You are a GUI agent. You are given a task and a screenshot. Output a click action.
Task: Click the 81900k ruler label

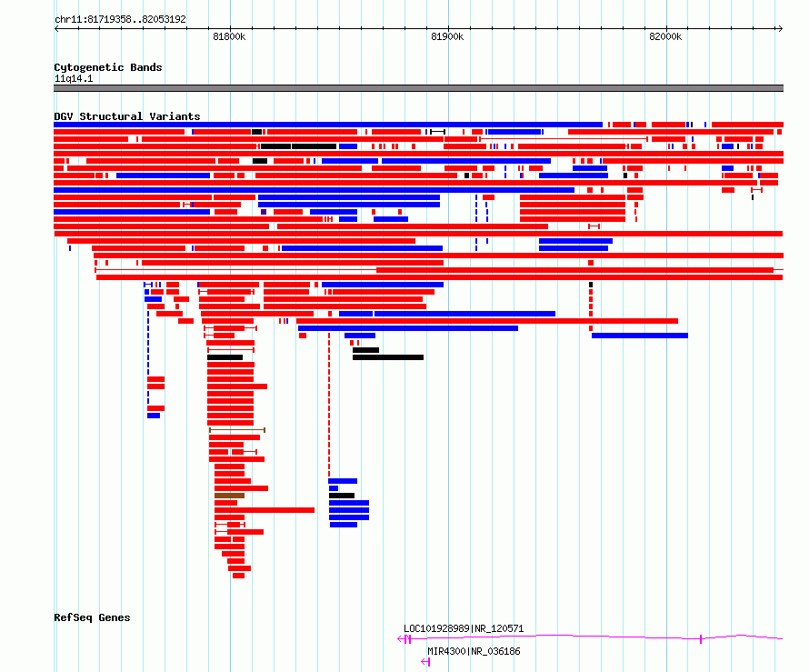[x=447, y=36]
